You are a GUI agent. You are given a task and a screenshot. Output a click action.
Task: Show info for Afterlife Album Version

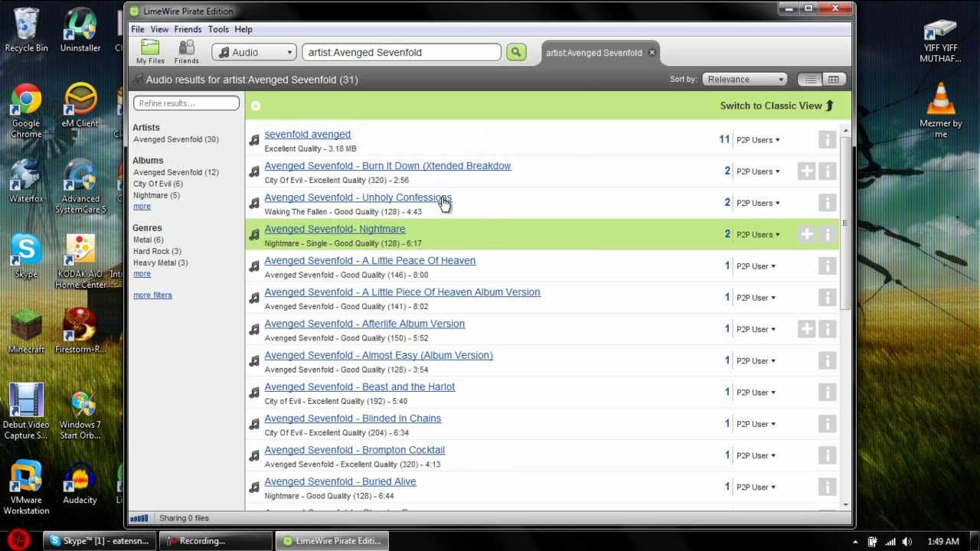click(x=827, y=329)
